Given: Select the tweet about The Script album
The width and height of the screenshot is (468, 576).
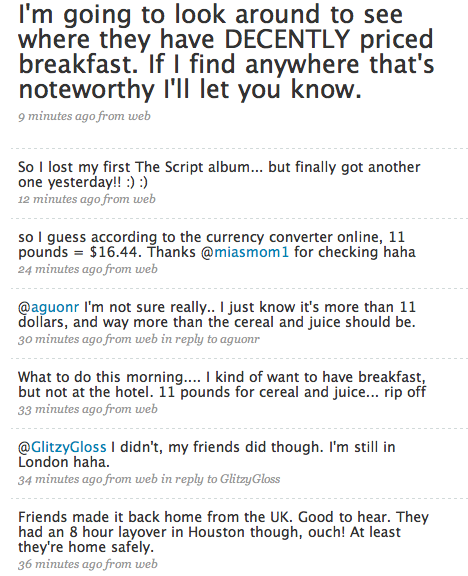Looking at the screenshot, I should (219, 174).
